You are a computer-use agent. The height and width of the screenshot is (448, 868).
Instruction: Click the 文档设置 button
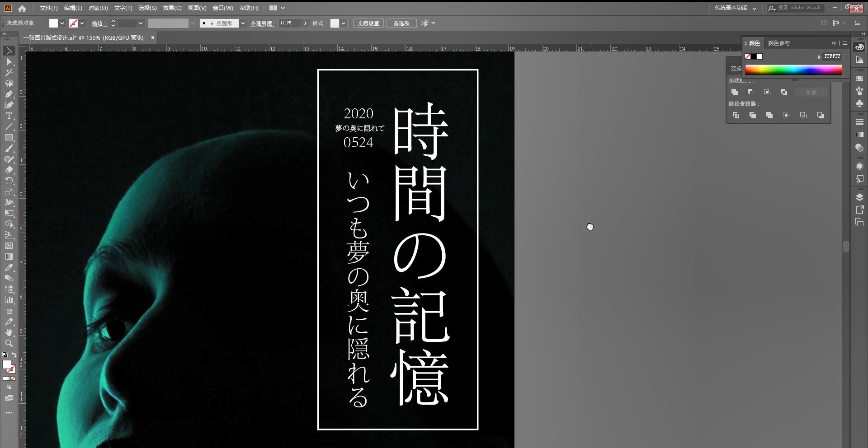(368, 23)
